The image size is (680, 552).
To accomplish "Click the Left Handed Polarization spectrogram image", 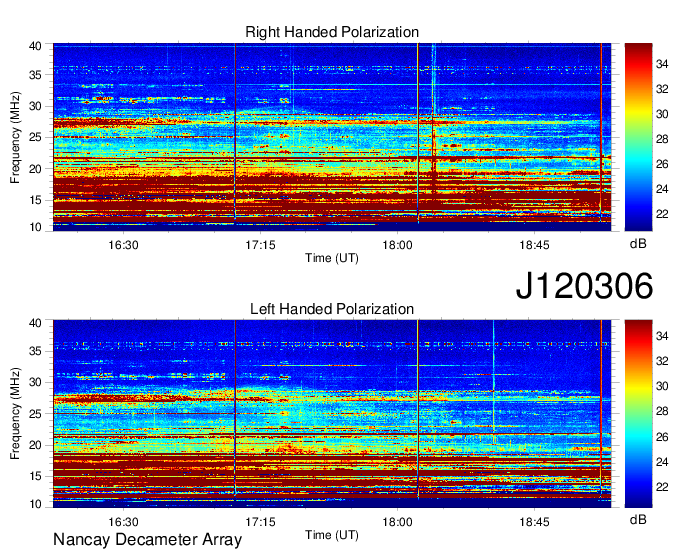I will pos(332,414).
